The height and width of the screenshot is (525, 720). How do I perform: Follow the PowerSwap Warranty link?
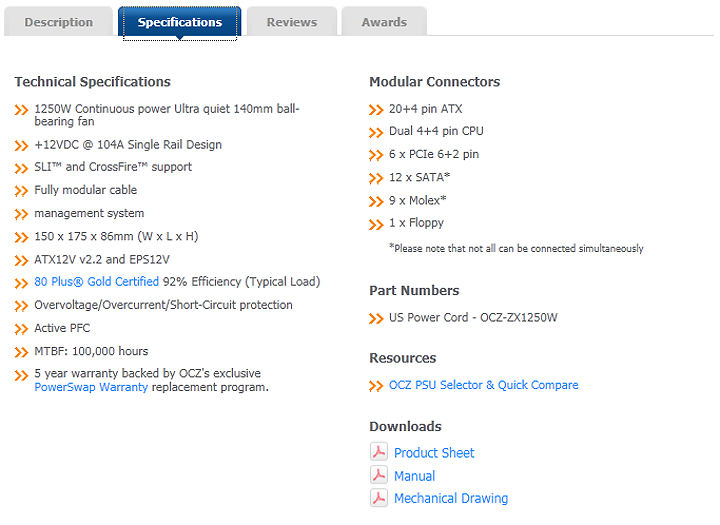click(91, 387)
